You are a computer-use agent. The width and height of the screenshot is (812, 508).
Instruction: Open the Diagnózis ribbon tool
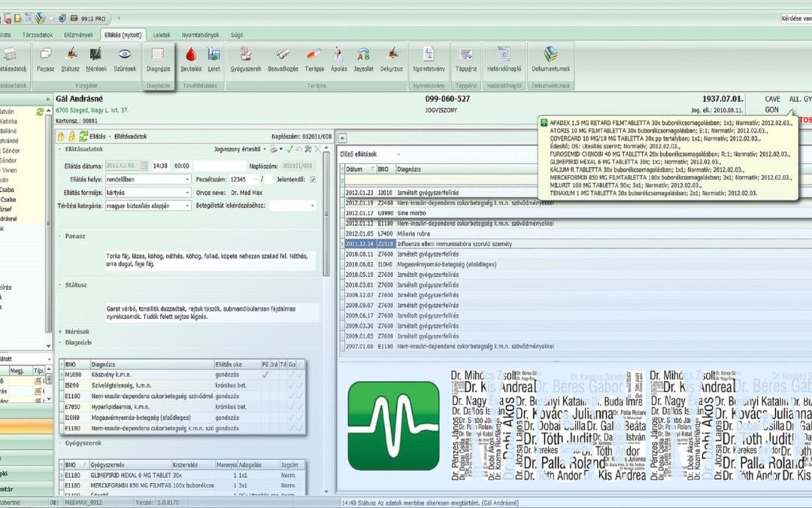(x=158, y=59)
